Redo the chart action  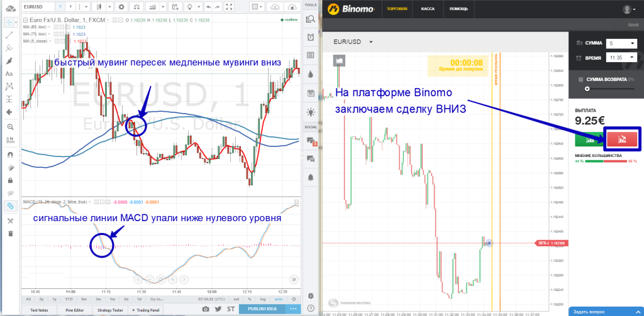click(x=218, y=6)
